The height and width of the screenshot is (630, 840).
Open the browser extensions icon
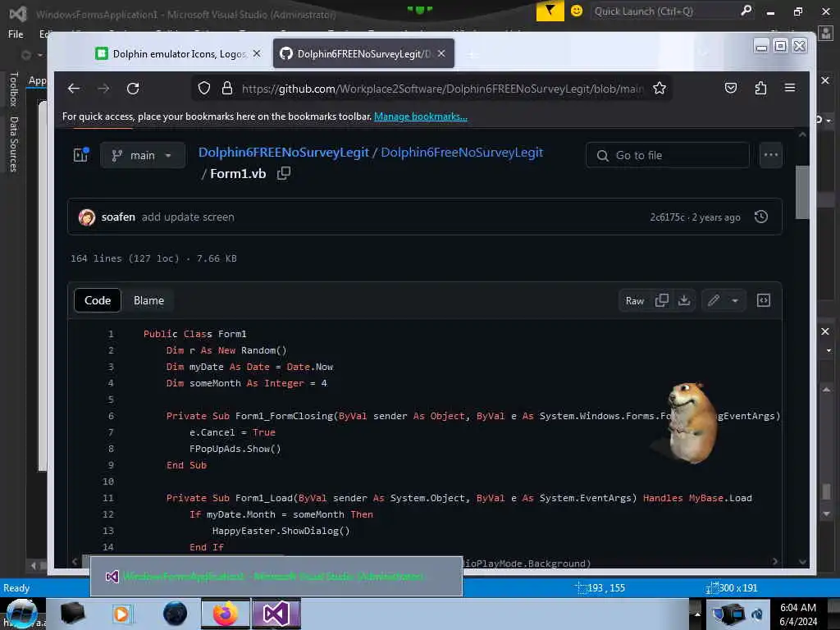pos(760,88)
